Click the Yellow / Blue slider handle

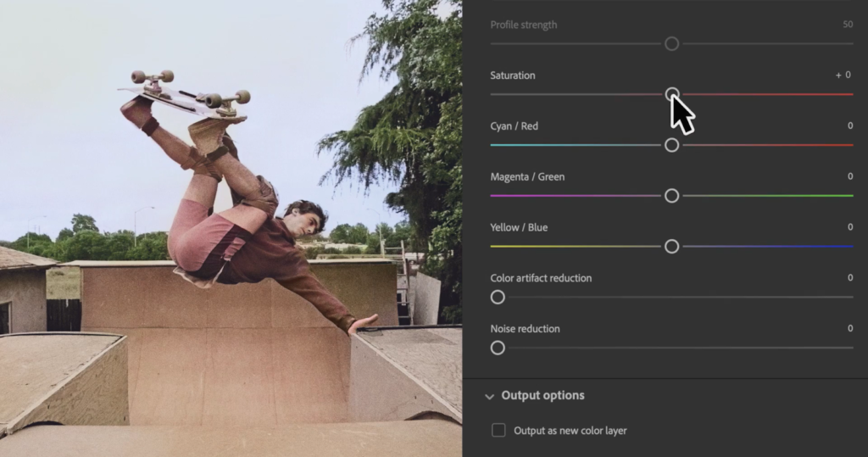tap(671, 247)
